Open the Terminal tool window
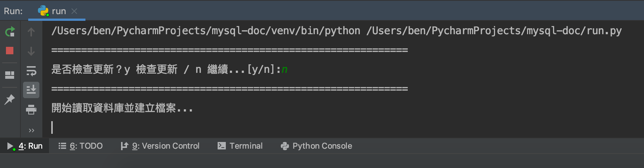The width and height of the screenshot is (644, 168). pyautogui.click(x=240, y=146)
